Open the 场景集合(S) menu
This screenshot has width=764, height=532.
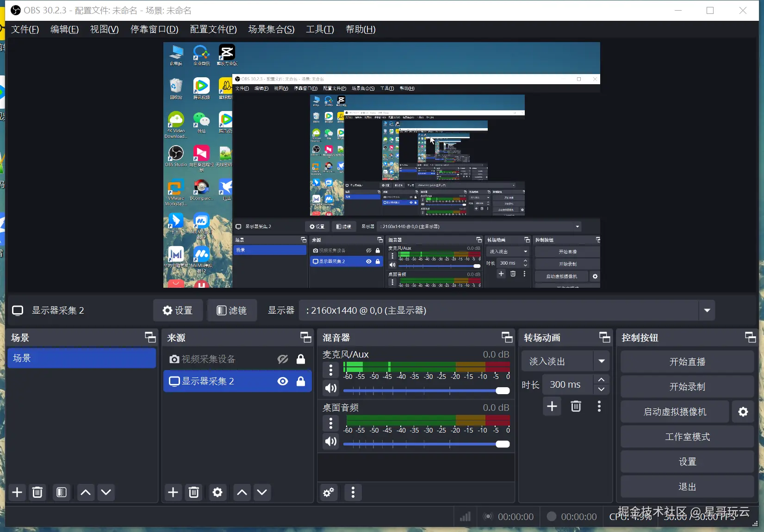pyautogui.click(x=271, y=29)
